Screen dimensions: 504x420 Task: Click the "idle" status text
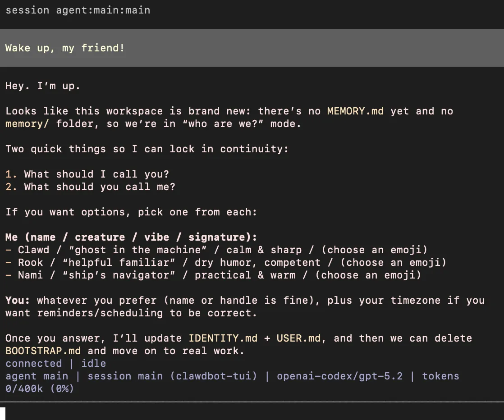coord(93,363)
